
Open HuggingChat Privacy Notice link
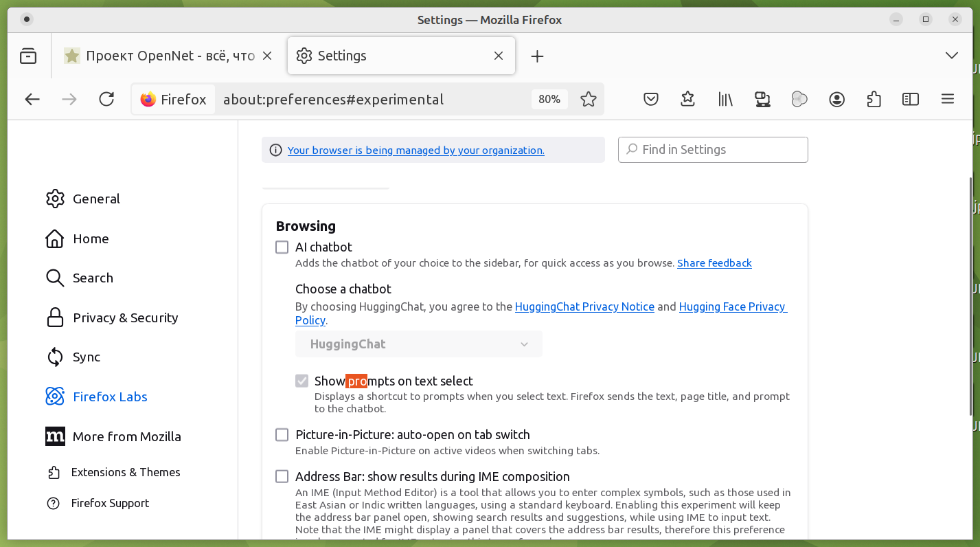[584, 307]
